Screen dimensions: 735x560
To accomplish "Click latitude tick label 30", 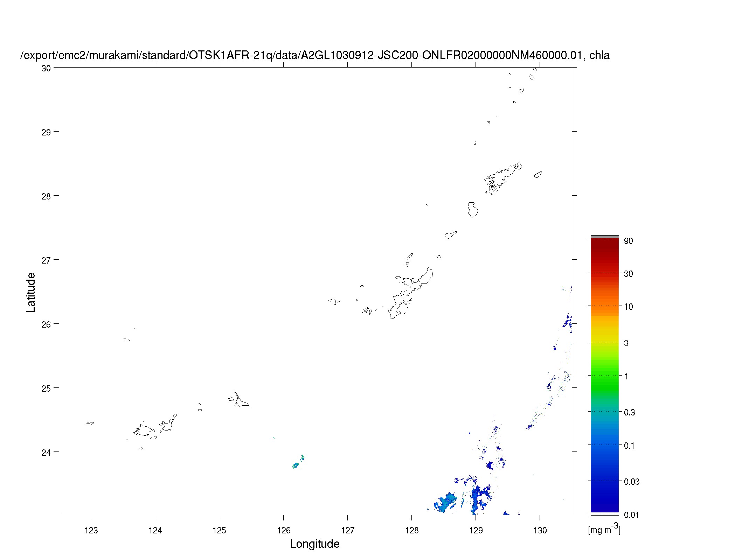I will 46,68.
